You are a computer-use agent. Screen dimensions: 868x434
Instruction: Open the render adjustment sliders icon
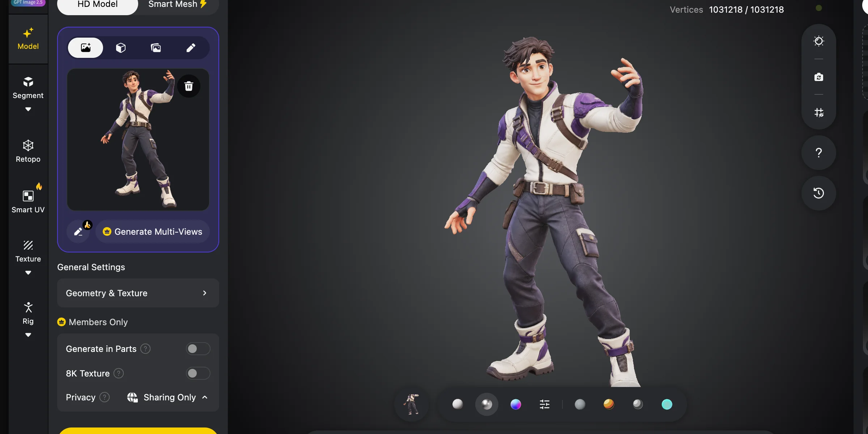[x=545, y=404]
